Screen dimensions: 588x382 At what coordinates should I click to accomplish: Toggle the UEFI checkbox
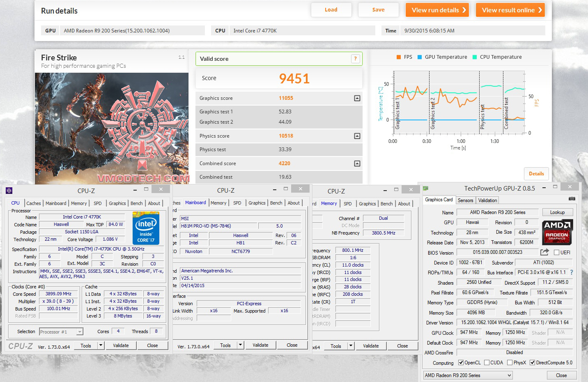click(557, 253)
